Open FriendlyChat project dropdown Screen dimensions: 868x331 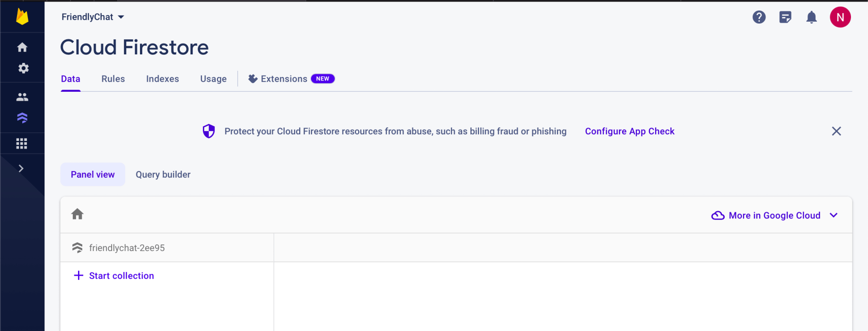[93, 17]
